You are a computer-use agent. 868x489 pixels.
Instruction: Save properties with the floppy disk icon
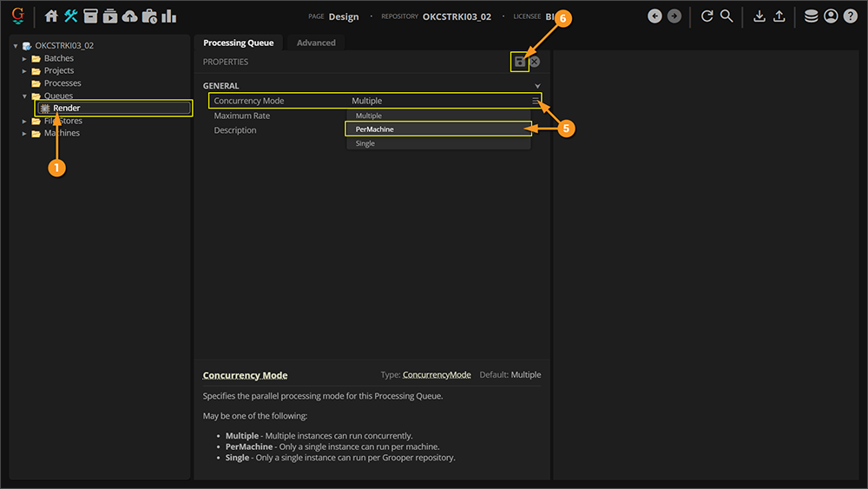point(520,62)
